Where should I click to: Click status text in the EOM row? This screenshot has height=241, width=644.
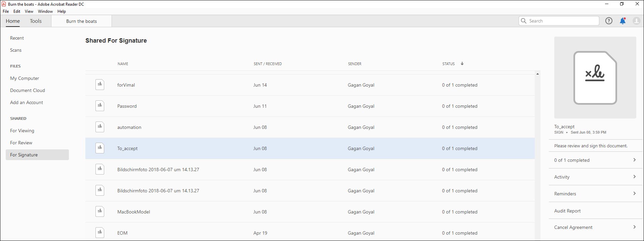(x=460, y=233)
